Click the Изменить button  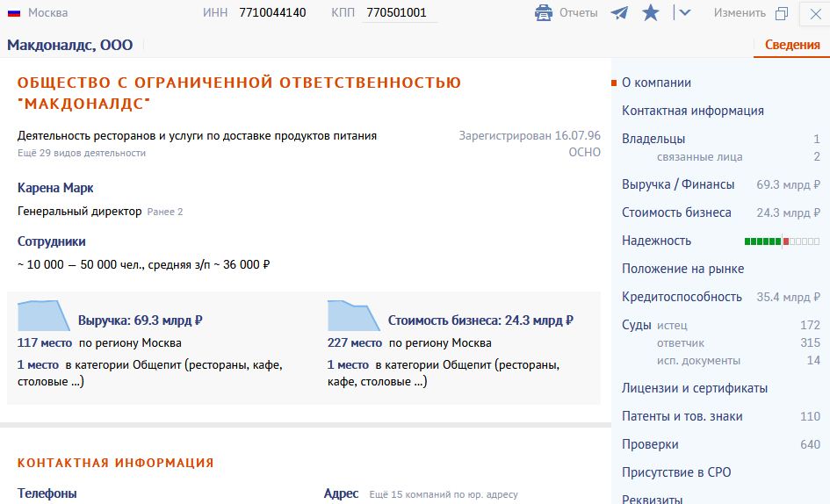[739, 12]
